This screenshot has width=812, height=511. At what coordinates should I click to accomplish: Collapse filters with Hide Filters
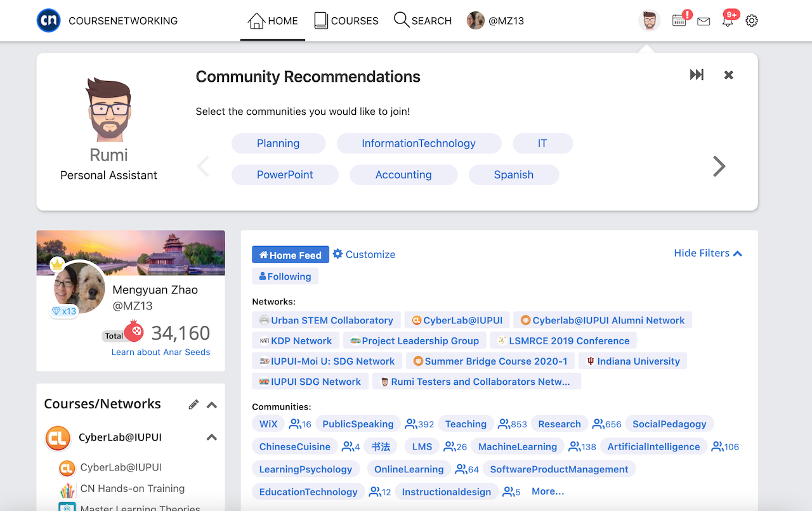point(708,253)
